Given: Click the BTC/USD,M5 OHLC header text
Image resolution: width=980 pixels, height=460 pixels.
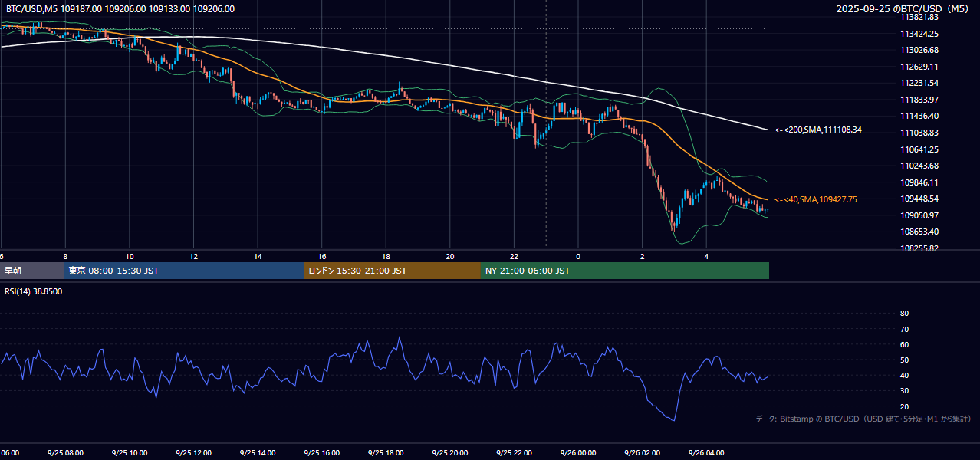Looking at the screenshot, I should coord(120,9).
